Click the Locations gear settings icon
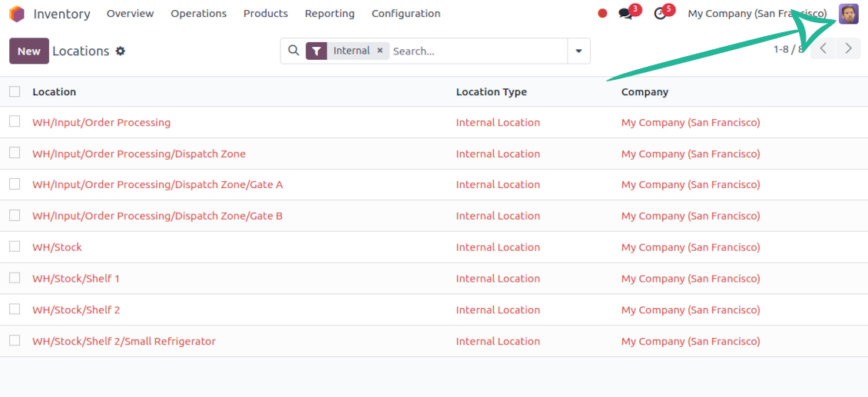Image resolution: width=868 pixels, height=397 pixels. tap(121, 51)
